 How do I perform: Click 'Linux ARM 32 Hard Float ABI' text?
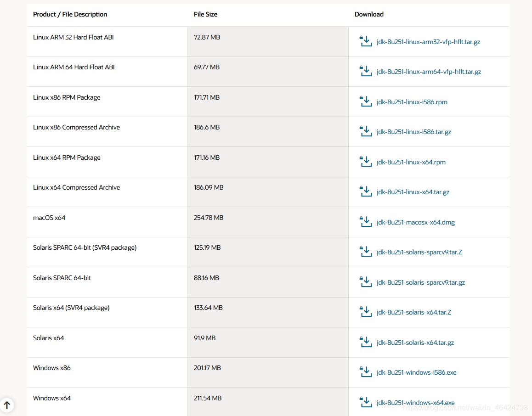[74, 37]
